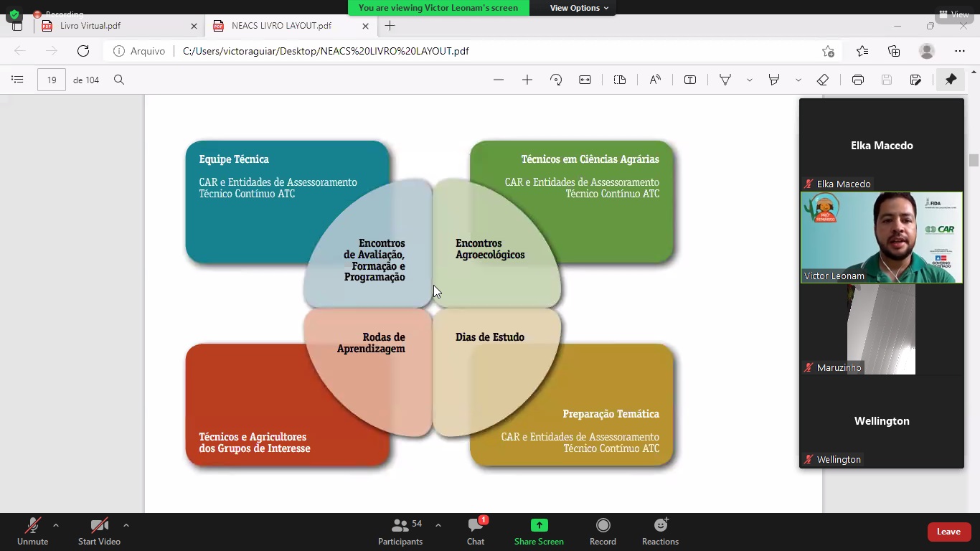Click the fit to width icon
980x551 pixels.
click(585, 80)
